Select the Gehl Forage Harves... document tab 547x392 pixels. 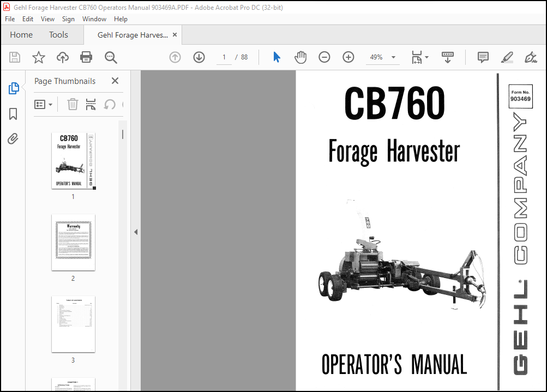coord(133,35)
